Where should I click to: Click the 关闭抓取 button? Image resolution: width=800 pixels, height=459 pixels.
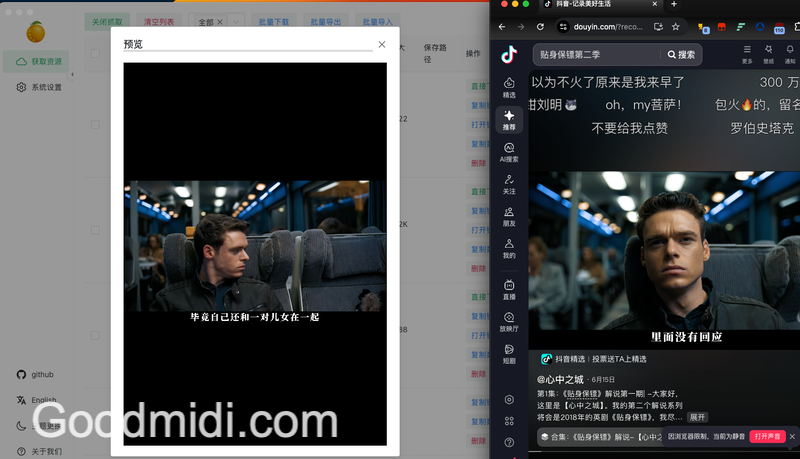[x=107, y=22]
